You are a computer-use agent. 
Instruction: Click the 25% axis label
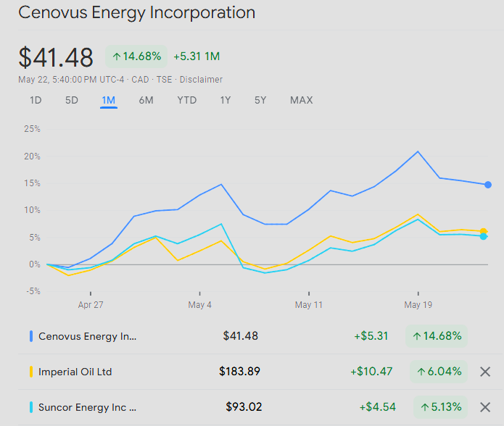(32, 129)
